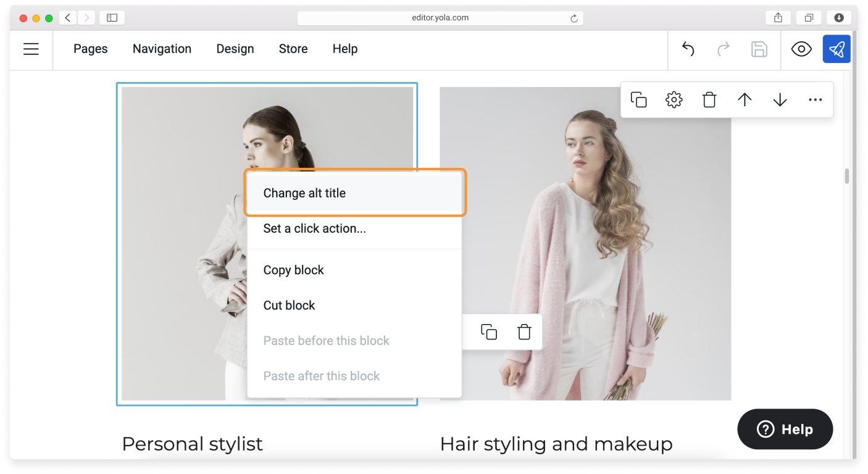Select "Copy block" in the context menu

[293, 270]
